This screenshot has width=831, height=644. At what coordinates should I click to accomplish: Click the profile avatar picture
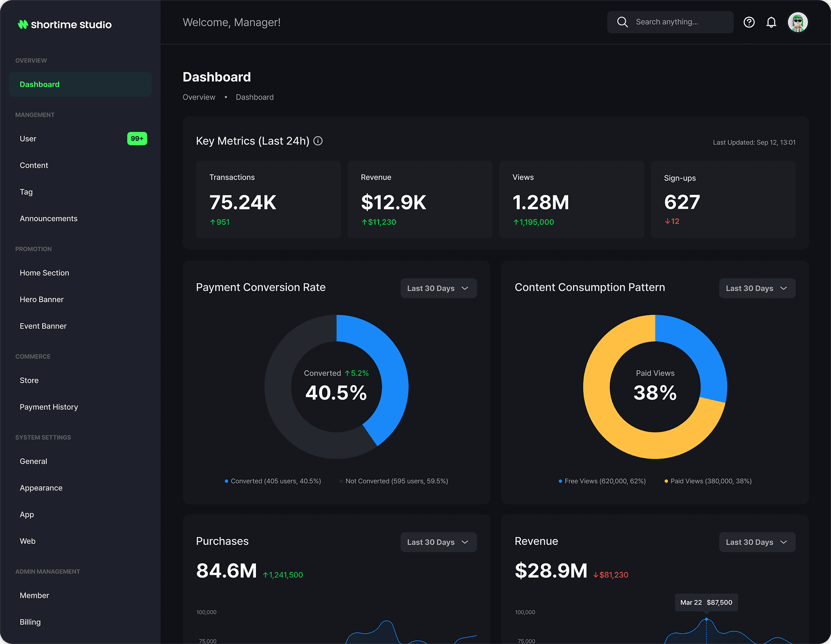pos(798,22)
